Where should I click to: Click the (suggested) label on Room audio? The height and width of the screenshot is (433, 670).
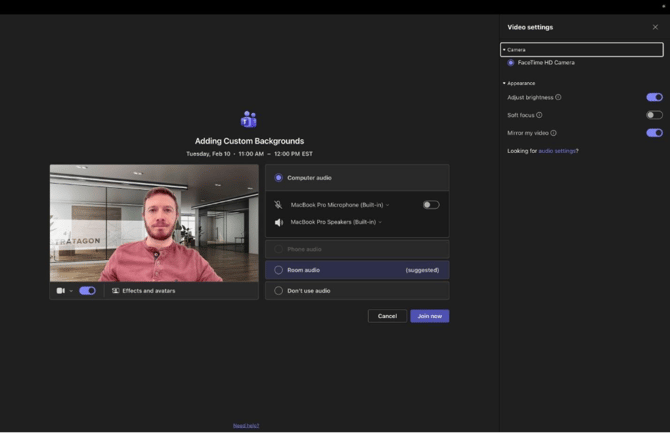[422, 270]
